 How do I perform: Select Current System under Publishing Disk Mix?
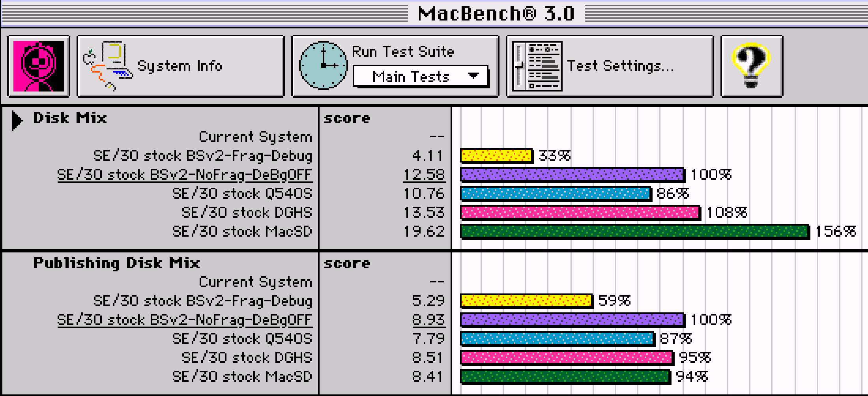[255, 282]
